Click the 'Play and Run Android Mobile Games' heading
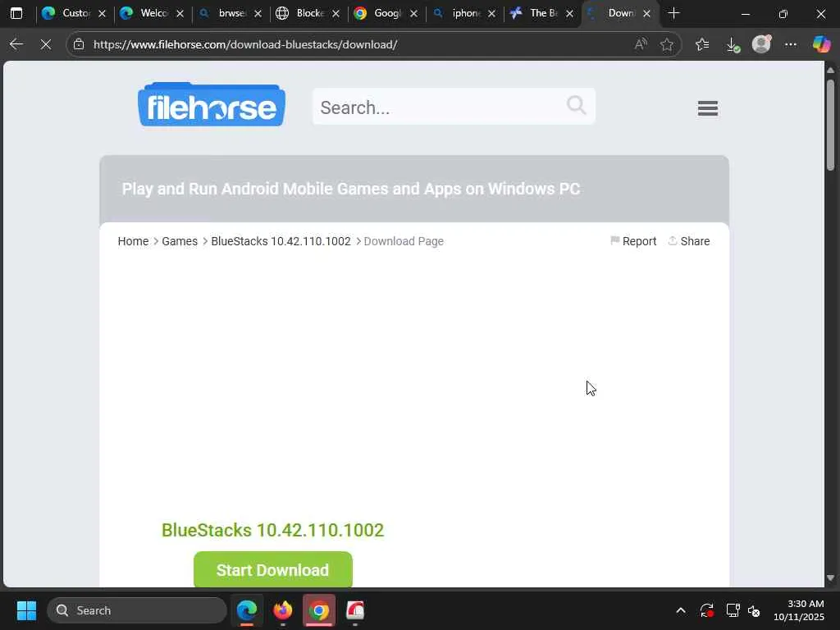Viewport: 840px width, 630px height. pos(351,189)
